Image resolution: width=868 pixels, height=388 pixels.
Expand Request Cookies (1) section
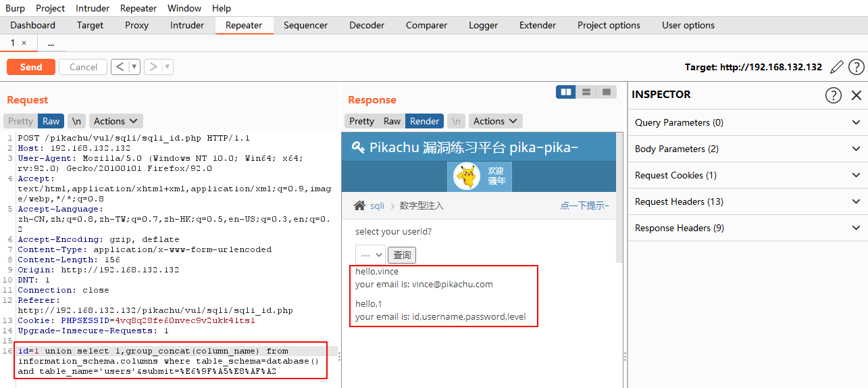[748, 175]
